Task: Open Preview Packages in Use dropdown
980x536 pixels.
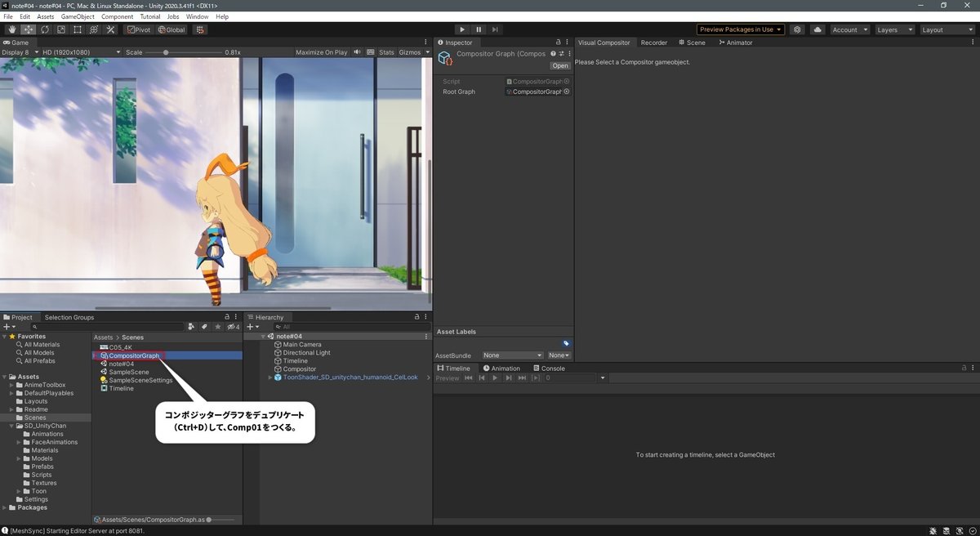Action: (741, 29)
